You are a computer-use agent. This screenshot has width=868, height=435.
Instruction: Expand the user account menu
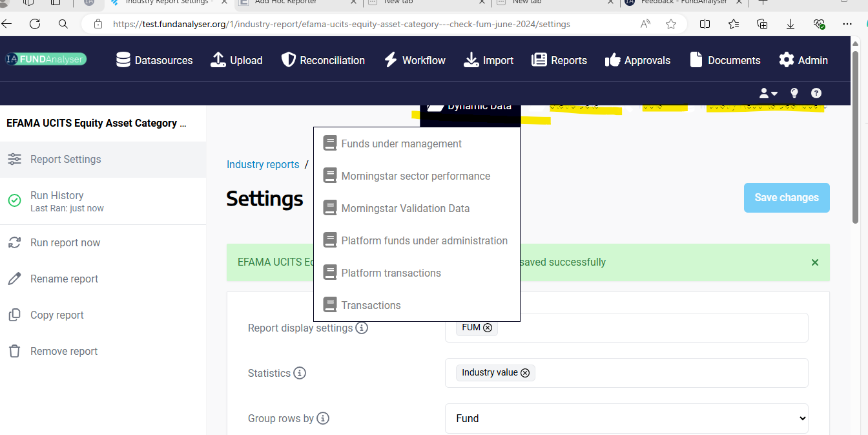click(x=768, y=93)
